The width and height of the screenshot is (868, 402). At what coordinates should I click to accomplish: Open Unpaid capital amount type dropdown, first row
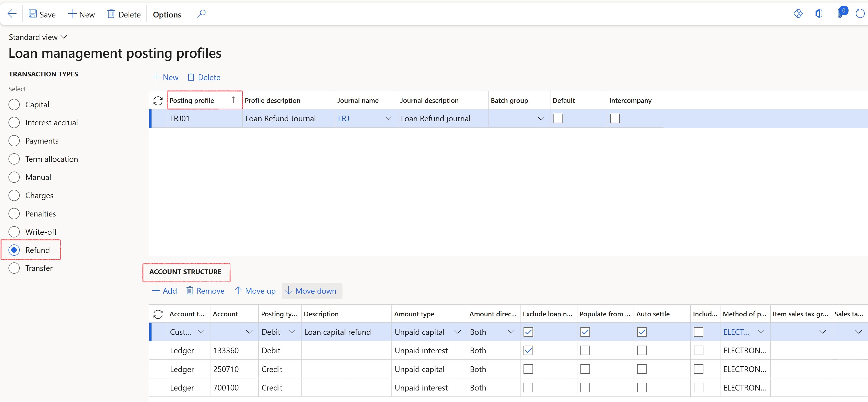coord(458,332)
